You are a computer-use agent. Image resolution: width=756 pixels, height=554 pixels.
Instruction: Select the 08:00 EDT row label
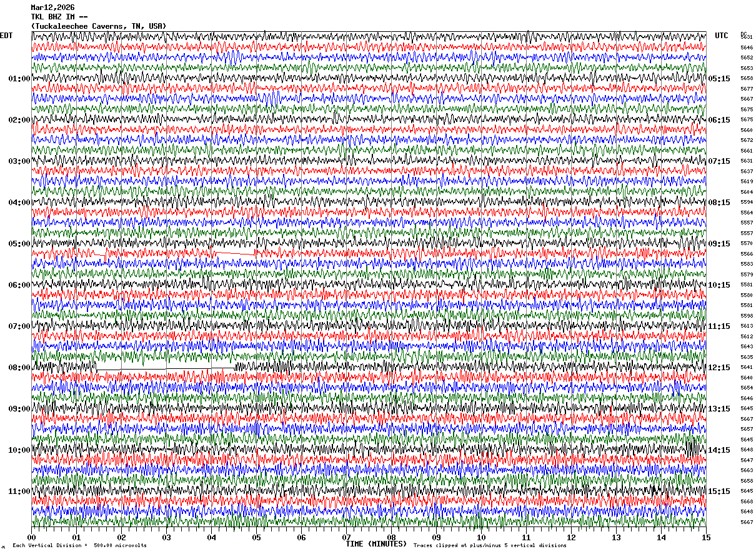click(x=19, y=368)
